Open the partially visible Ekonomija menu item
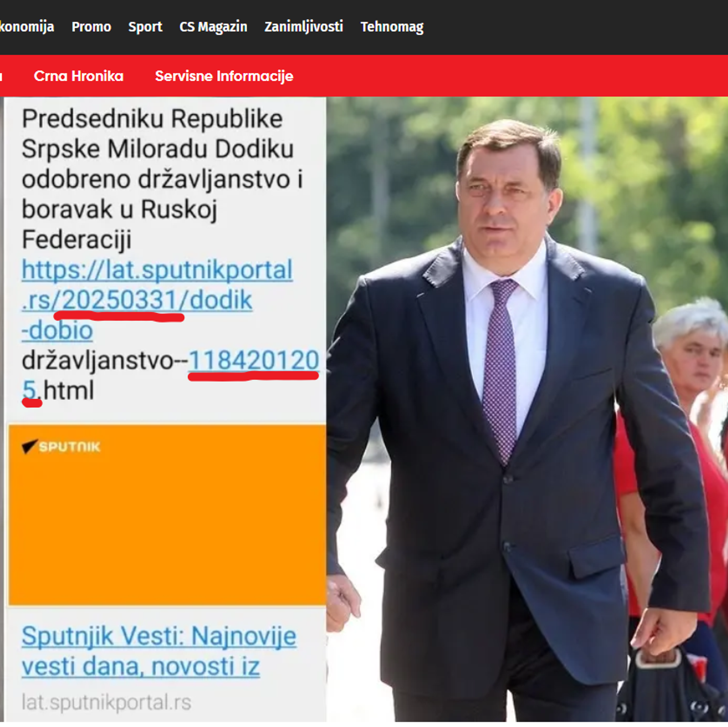The image size is (728, 727). point(27,27)
